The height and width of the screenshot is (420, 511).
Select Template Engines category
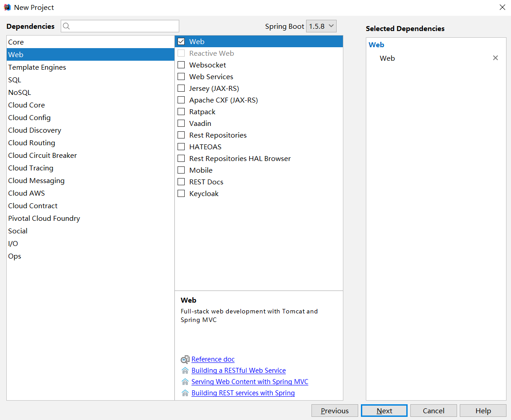click(37, 67)
